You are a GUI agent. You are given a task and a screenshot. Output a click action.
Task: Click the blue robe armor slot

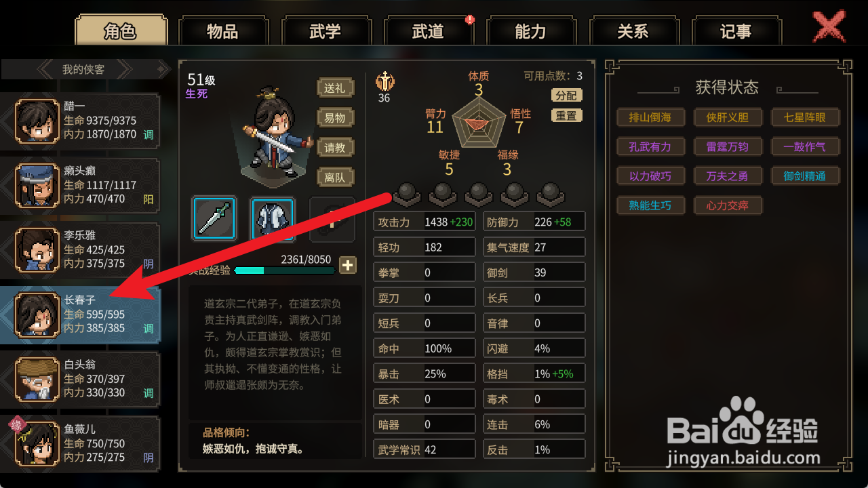[x=273, y=219]
